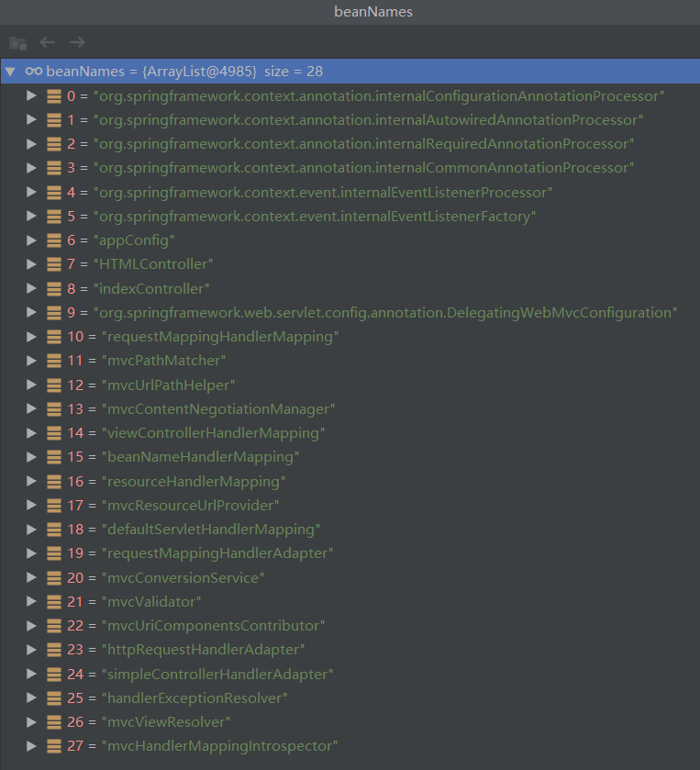This screenshot has height=770, width=700.
Task: Click the beanNames window title
Action: (373, 12)
